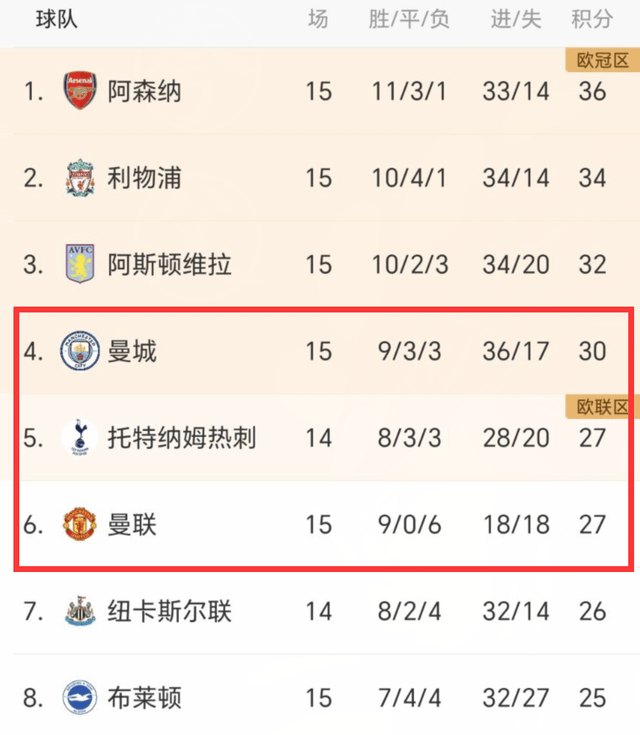This screenshot has height=735, width=640.
Task: Open the 阿森纳 team name
Action: point(144,91)
